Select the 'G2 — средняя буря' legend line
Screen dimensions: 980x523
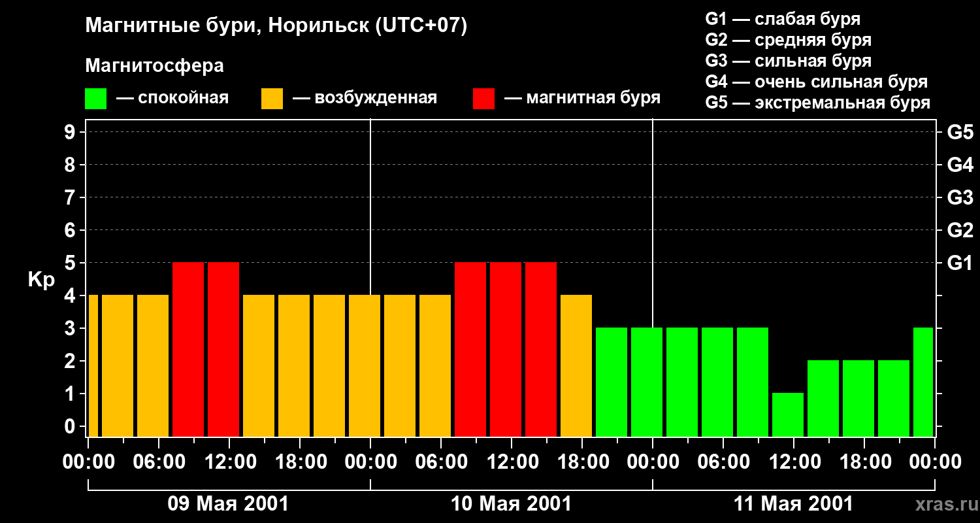click(788, 40)
